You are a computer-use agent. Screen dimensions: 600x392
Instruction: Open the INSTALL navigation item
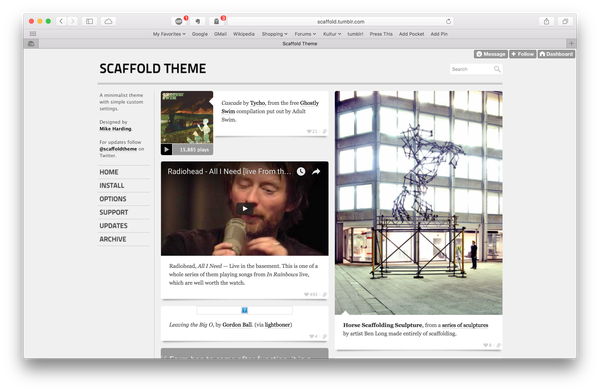[112, 186]
